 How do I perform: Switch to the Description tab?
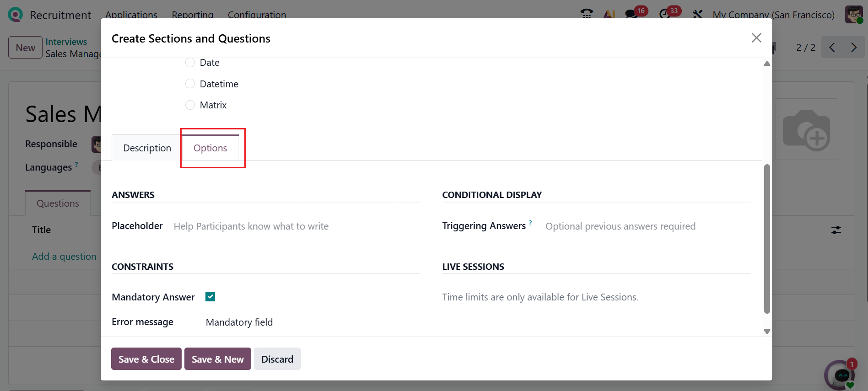pyautogui.click(x=147, y=148)
